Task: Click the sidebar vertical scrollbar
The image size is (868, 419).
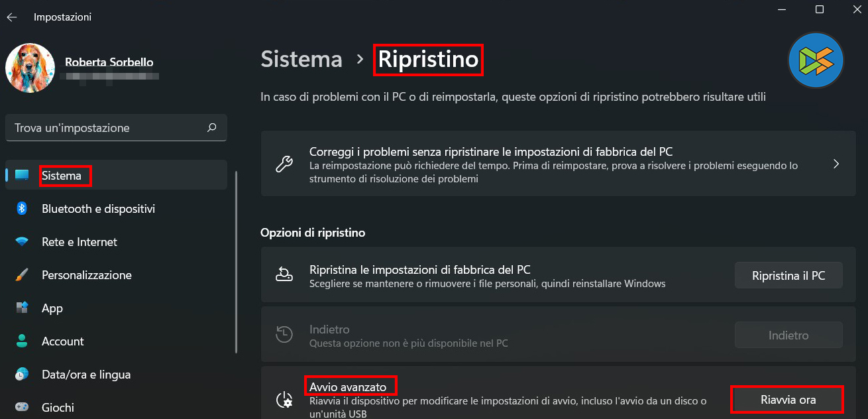Action: tap(236, 265)
